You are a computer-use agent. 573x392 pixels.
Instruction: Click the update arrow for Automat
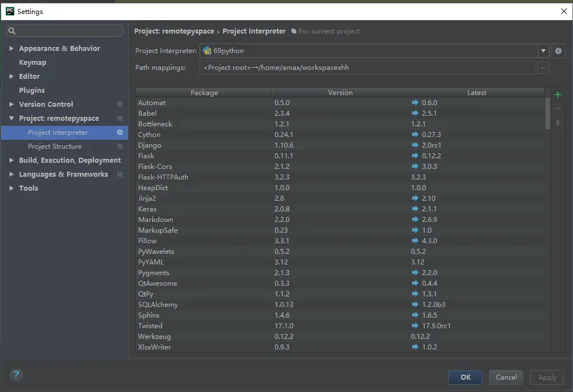coord(415,102)
